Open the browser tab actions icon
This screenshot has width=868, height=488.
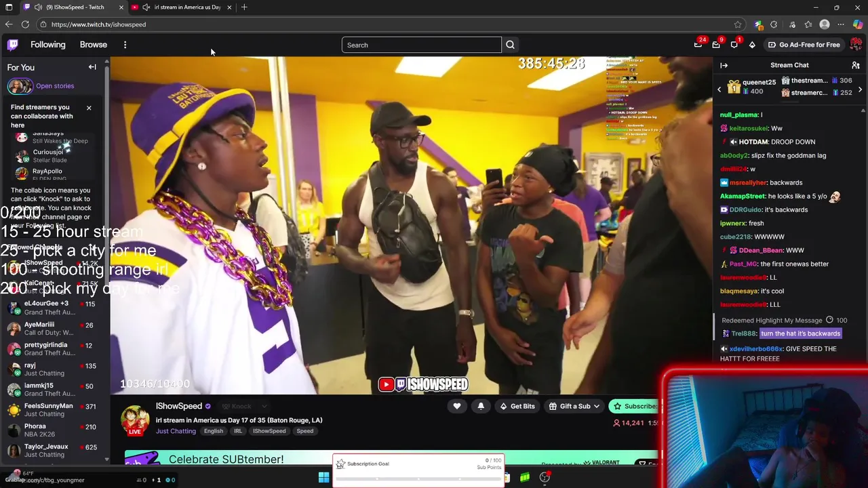9,7
